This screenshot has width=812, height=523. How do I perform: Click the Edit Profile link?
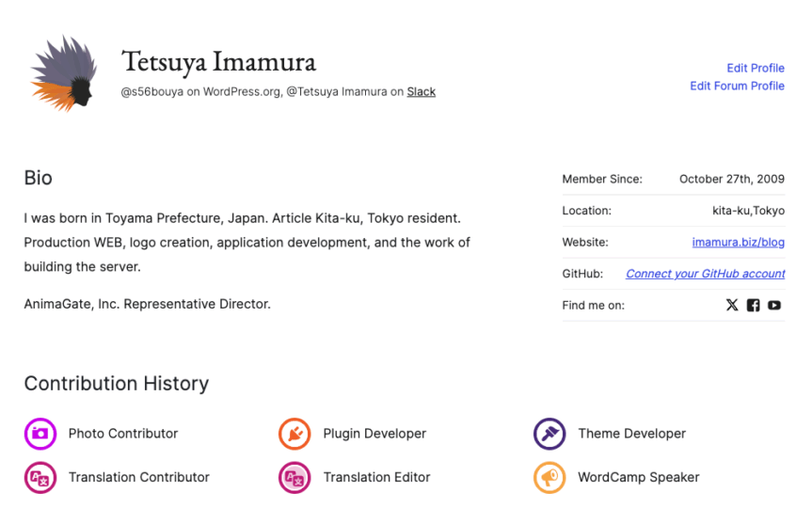(755, 68)
